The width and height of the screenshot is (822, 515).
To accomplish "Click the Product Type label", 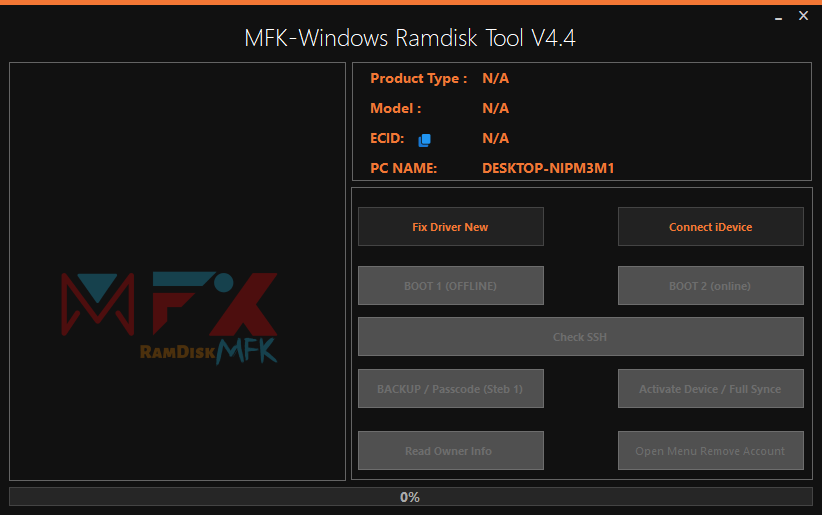I will pyautogui.click(x=418, y=79).
